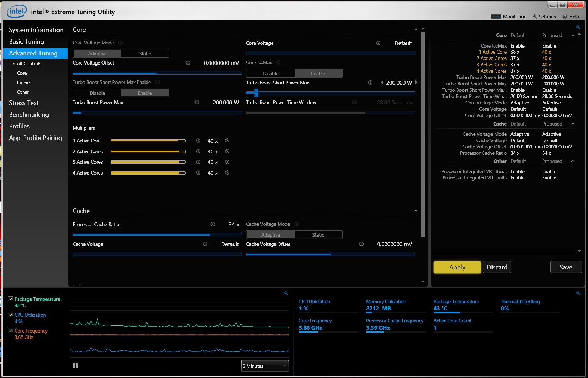Open monitor tiles wrench icon at bottom right
The height and width of the screenshot is (378, 588).
coord(578,293)
